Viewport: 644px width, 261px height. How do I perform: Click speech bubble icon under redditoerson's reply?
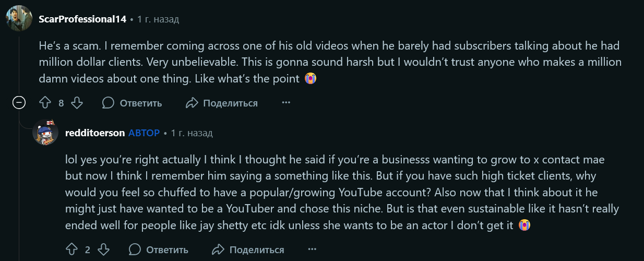(135, 250)
